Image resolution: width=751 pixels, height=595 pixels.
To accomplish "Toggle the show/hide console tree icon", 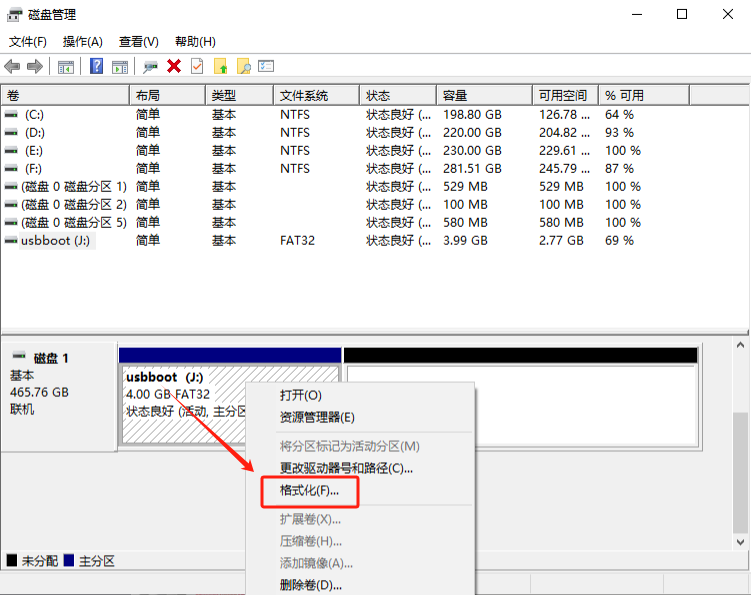I will (66, 67).
